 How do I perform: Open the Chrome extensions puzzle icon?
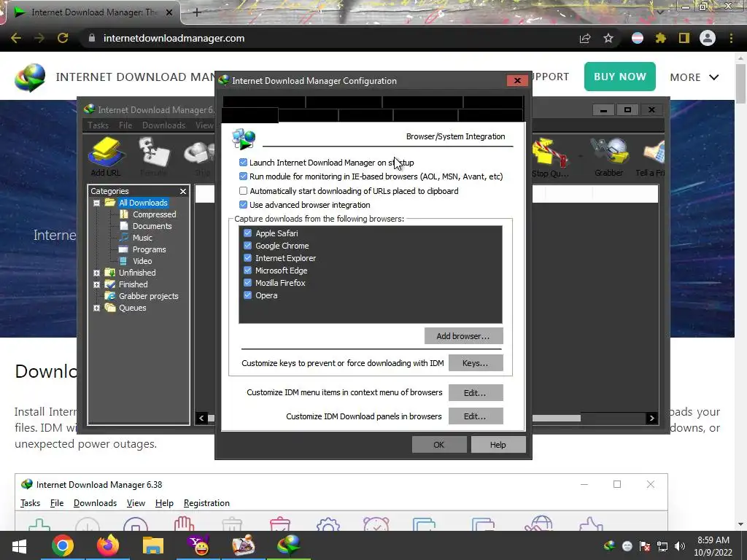(660, 38)
